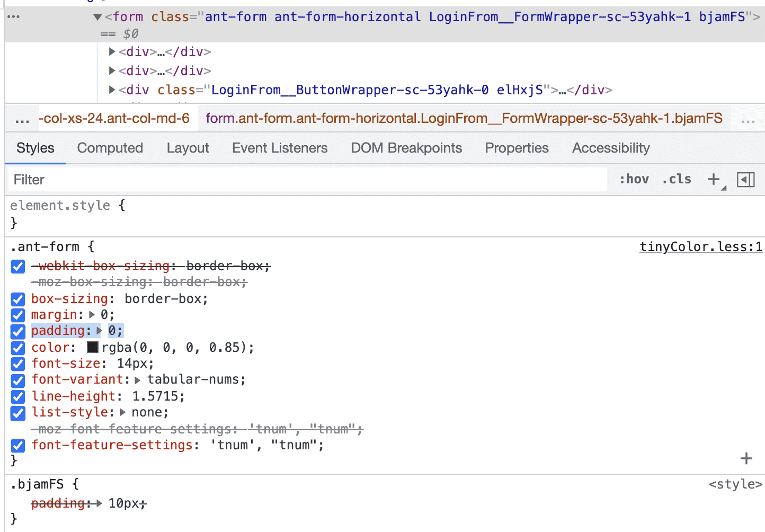The height and width of the screenshot is (532, 765).
Task: Uncheck the box-sizing property checkbox
Action: coord(18,299)
